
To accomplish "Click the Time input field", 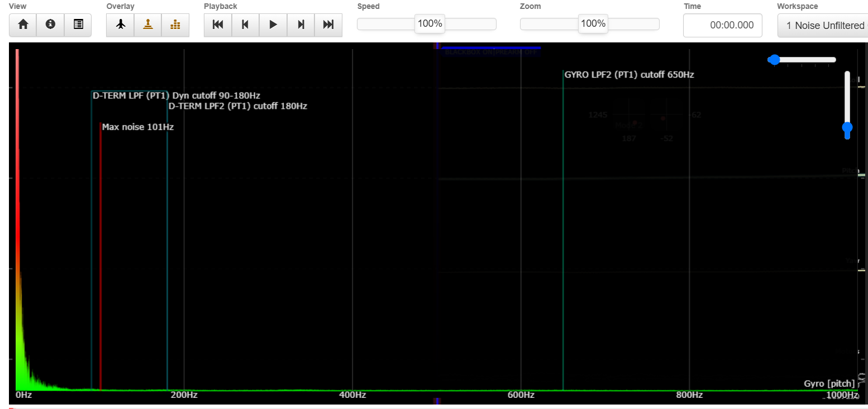I will point(723,25).
